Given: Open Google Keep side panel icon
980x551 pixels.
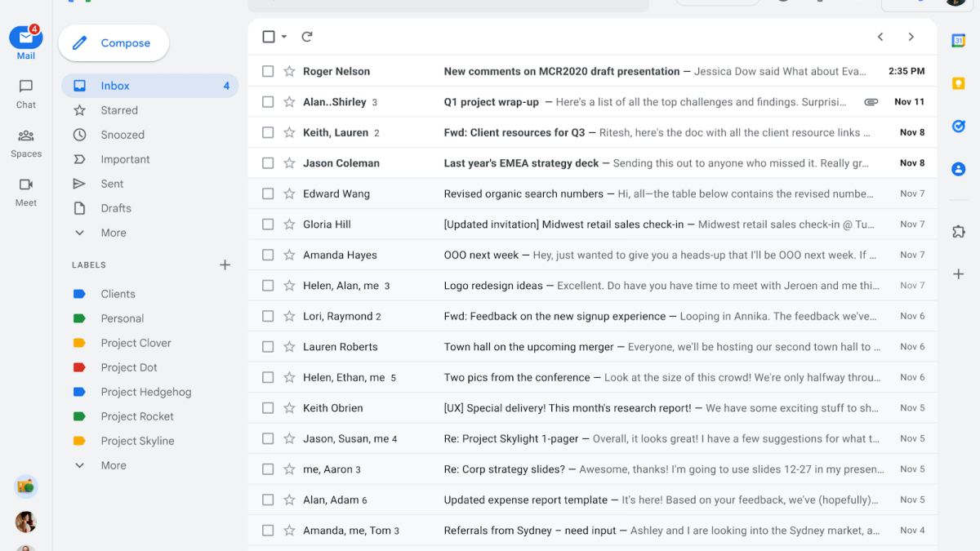Looking at the screenshot, I should click(x=959, y=83).
